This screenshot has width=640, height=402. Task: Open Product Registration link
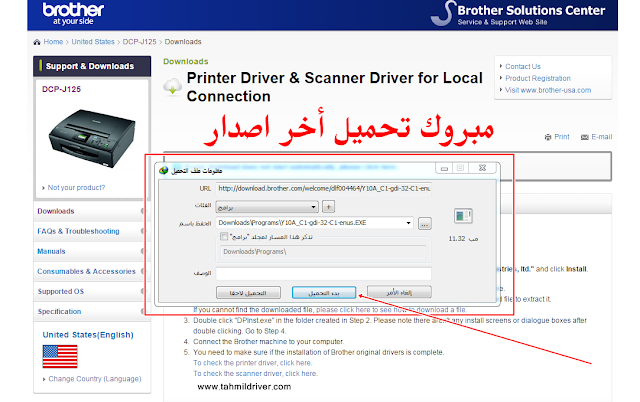tap(538, 78)
